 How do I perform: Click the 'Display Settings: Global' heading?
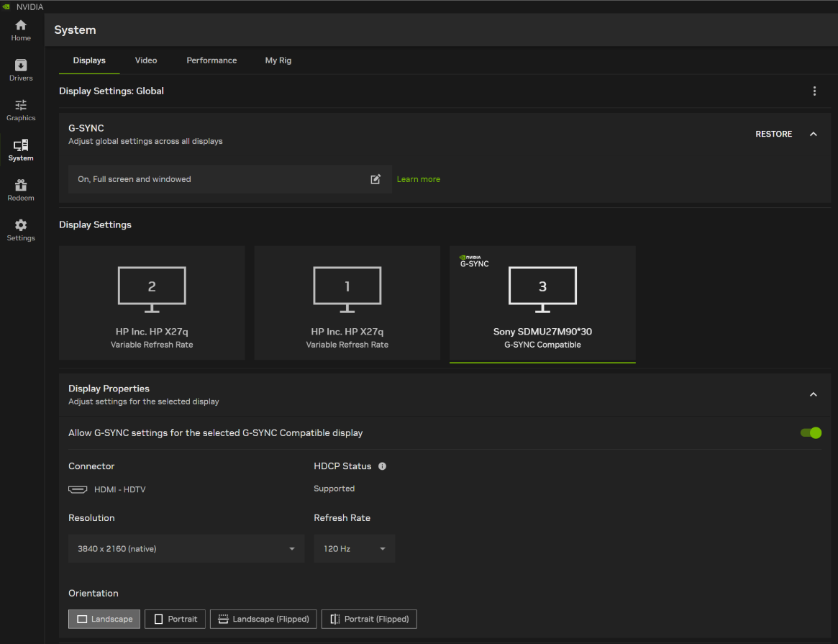[111, 91]
